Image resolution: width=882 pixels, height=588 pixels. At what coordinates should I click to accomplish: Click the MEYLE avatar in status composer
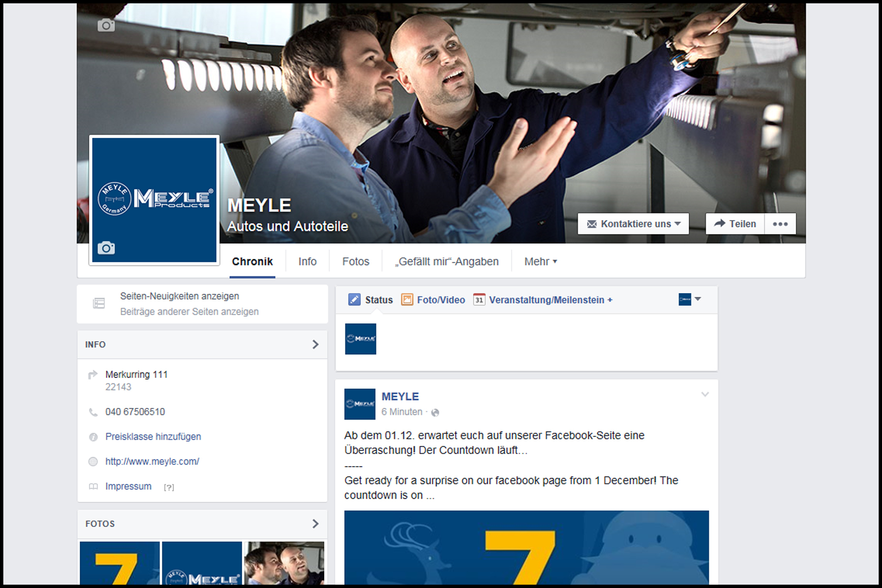tap(361, 339)
